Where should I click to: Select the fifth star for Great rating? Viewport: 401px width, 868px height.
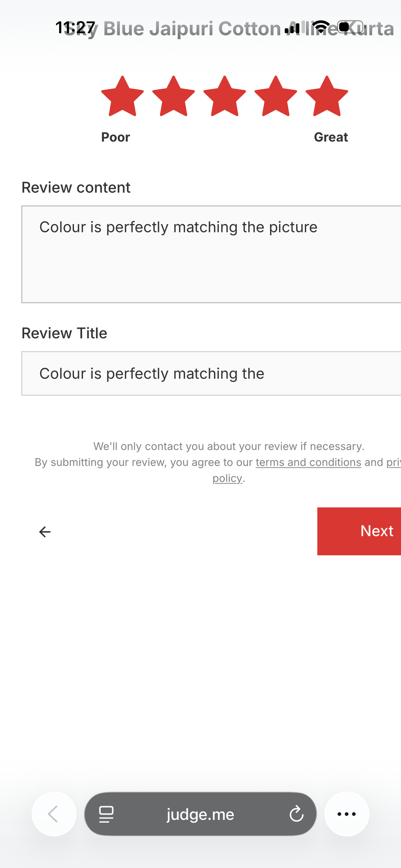point(327,96)
